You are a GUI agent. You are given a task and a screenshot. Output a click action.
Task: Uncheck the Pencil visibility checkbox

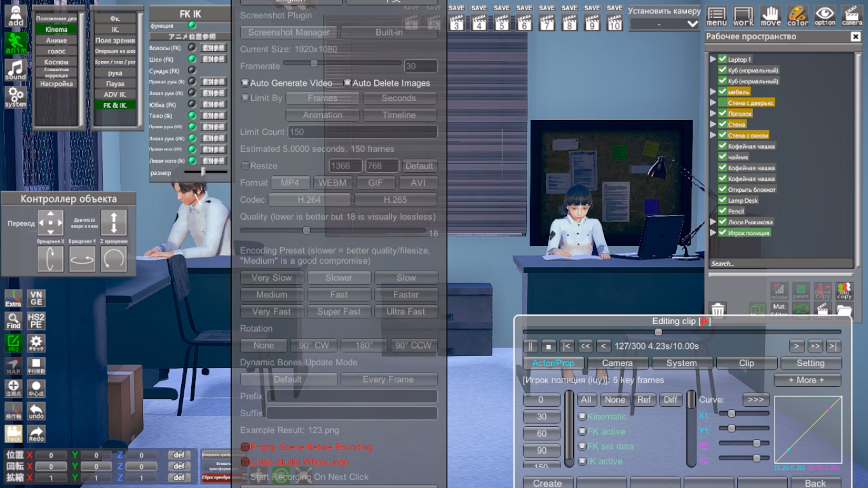click(x=722, y=211)
